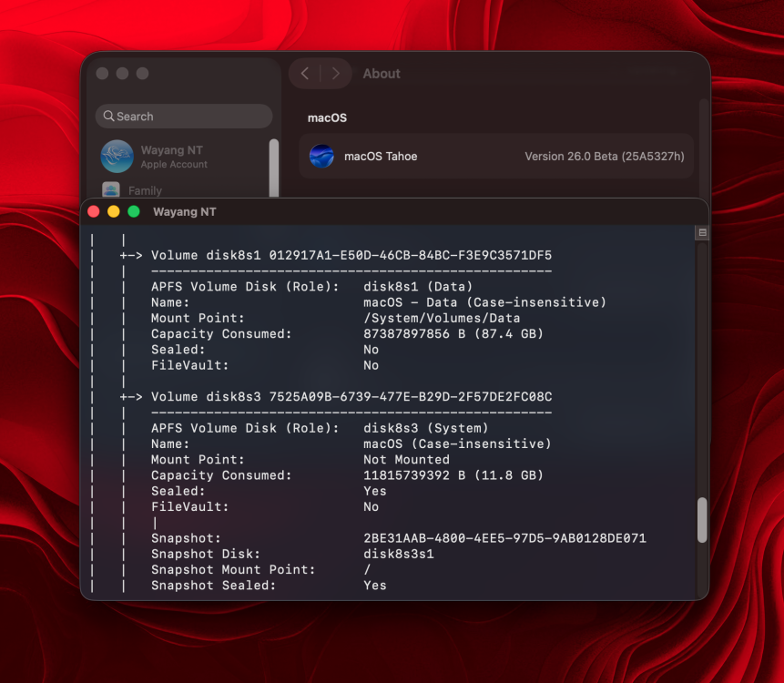
Task: Click 'Not Mounted' mount point value
Action: pyautogui.click(x=406, y=460)
